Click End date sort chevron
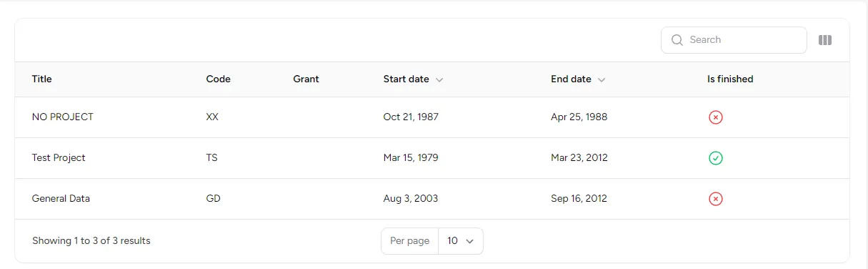This screenshot has height=269, width=868. (x=602, y=80)
